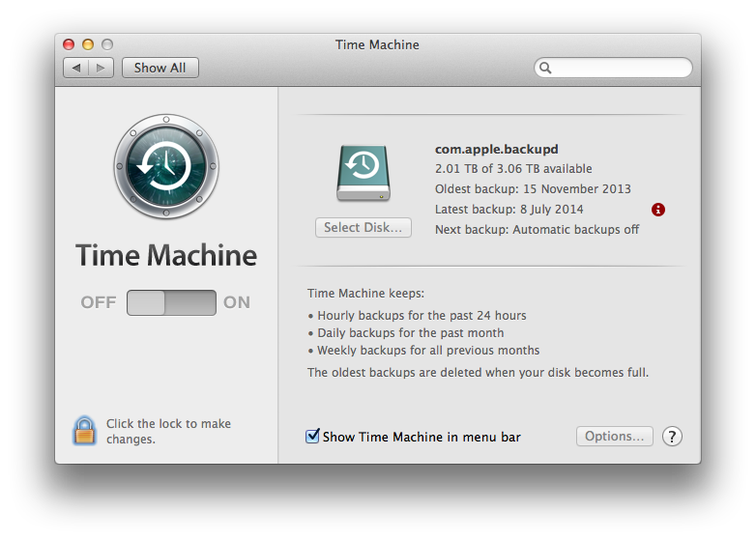Image resolution: width=756 pixels, height=540 pixels.
Task: Minimize window with the yellow button
Action: click(x=88, y=44)
